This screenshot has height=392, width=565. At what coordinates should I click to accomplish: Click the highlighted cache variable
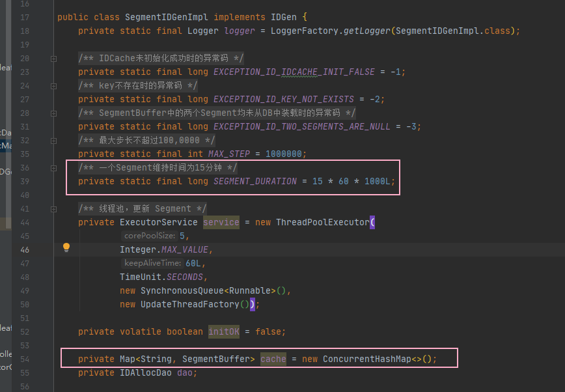tap(273, 359)
